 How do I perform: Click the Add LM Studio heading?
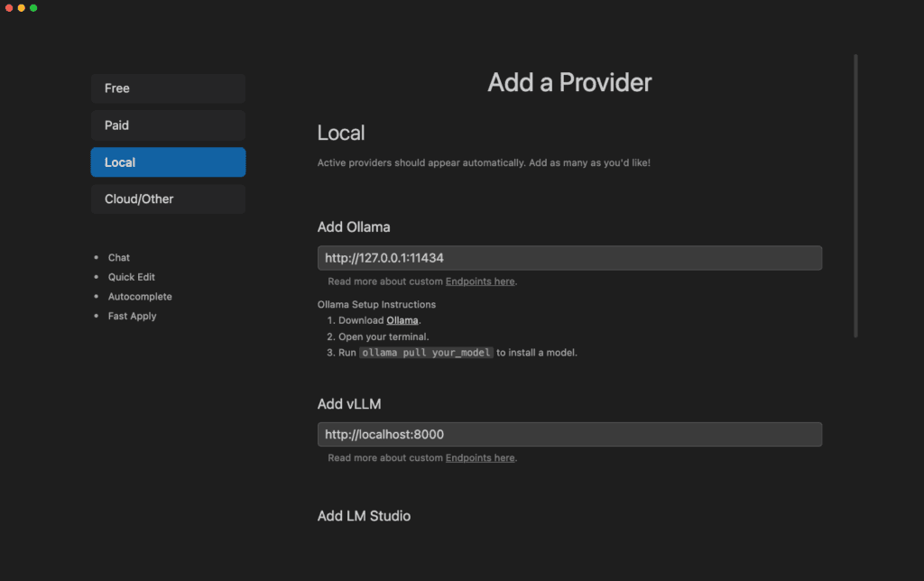364,516
